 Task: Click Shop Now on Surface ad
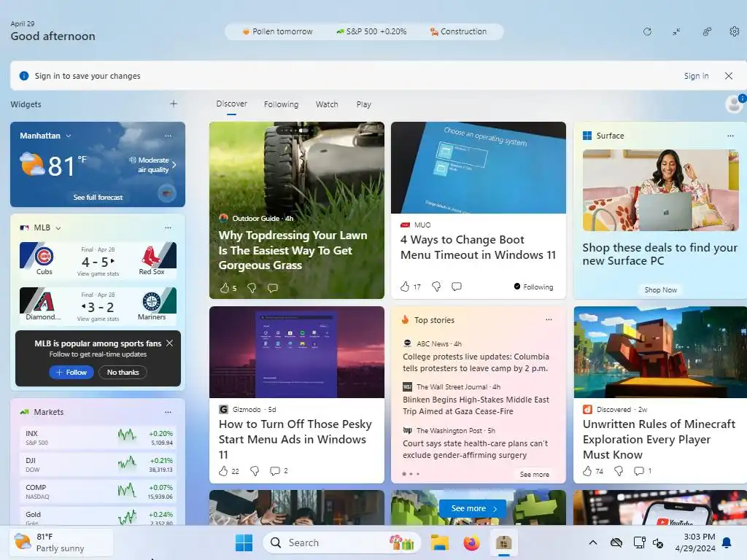click(660, 289)
